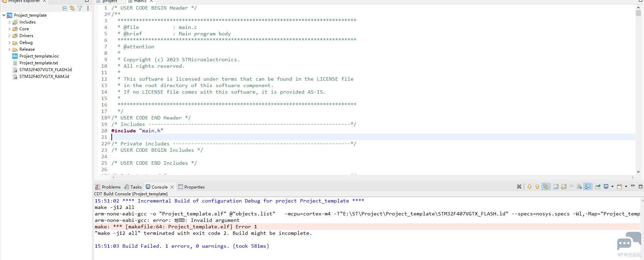Toggle console scroll lock
Image resolution: width=644 pixels, height=260 pixels.
[564, 186]
